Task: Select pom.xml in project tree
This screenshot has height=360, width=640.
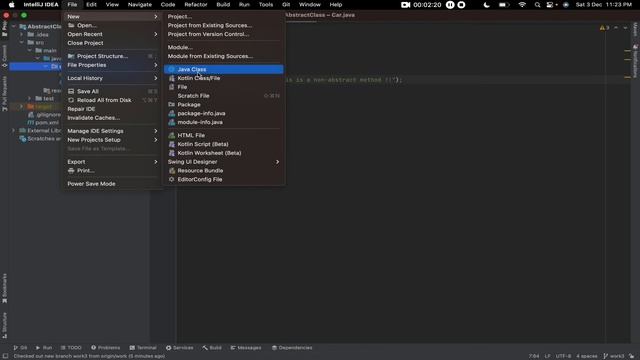Action: (x=44, y=122)
